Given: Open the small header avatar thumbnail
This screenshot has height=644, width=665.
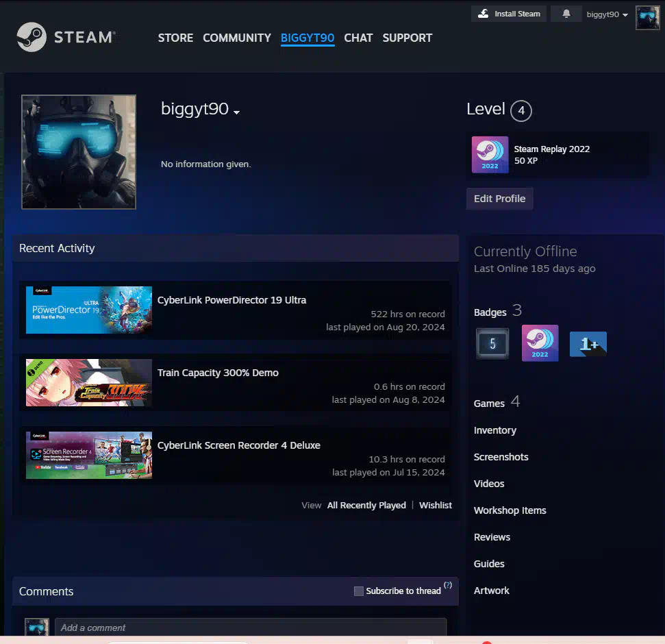Looking at the screenshot, I should [x=647, y=17].
